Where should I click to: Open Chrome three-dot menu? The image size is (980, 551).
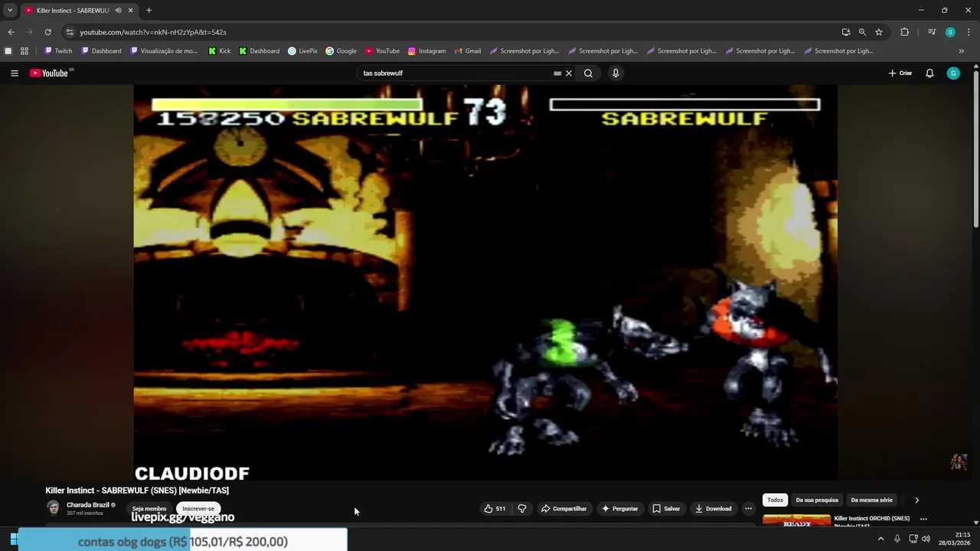tap(969, 32)
